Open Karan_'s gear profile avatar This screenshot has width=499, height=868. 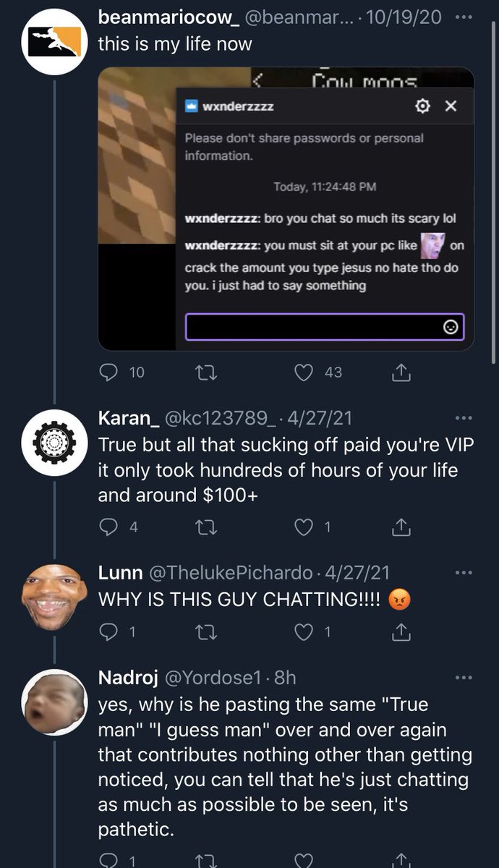(54, 442)
